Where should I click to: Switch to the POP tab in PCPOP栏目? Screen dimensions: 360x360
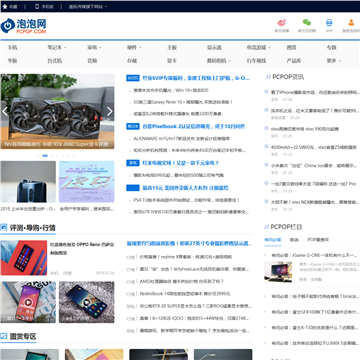click(318, 240)
